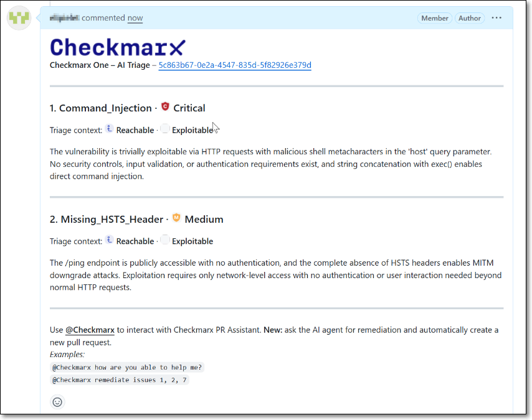Screen dimensions: 532x420
Task: Click the Reachable icon under Command_Injection
Action: click(x=109, y=129)
